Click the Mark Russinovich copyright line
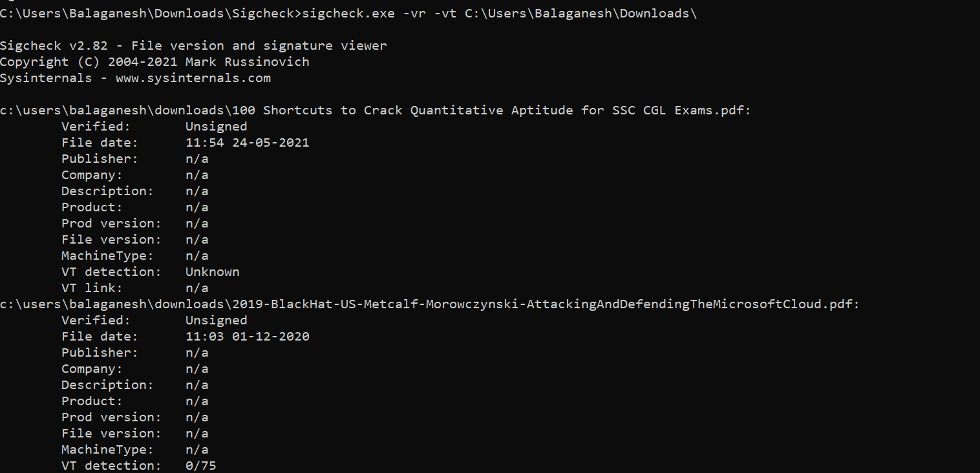This screenshot has height=473, width=980. coord(154,62)
